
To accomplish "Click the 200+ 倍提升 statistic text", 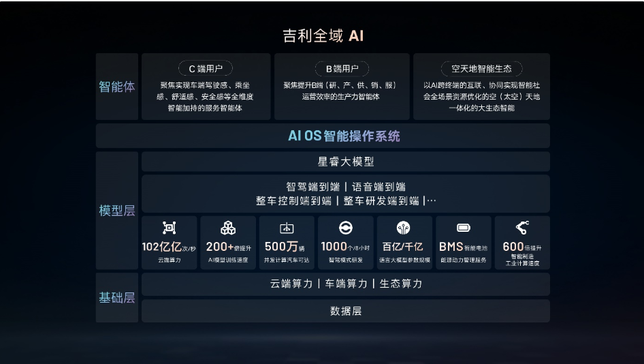I will click(228, 247).
